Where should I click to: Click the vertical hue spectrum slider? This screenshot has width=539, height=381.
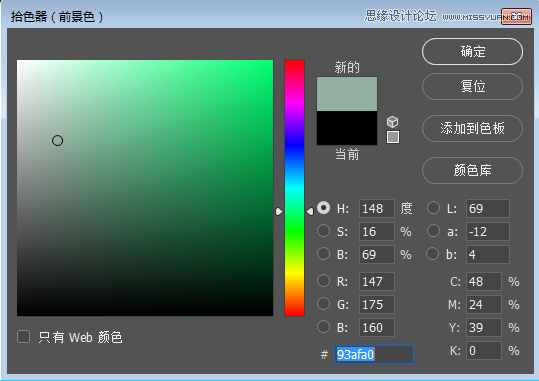pyautogui.click(x=294, y=188)
